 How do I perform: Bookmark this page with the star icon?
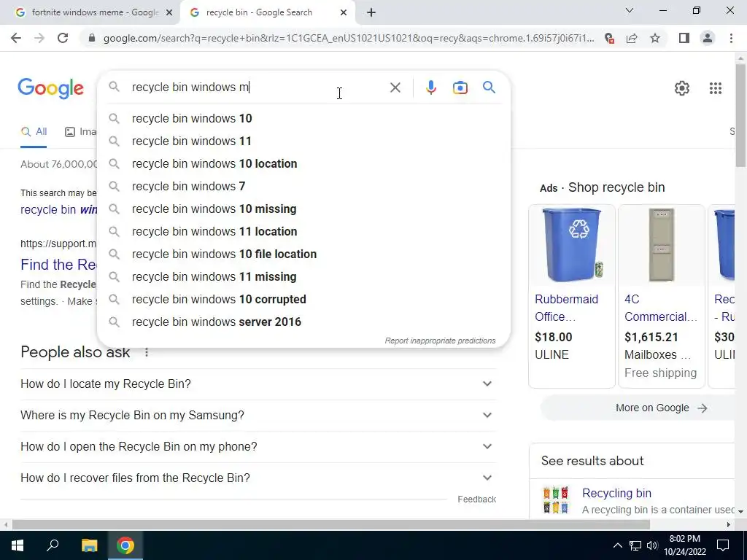pos(655,38)
